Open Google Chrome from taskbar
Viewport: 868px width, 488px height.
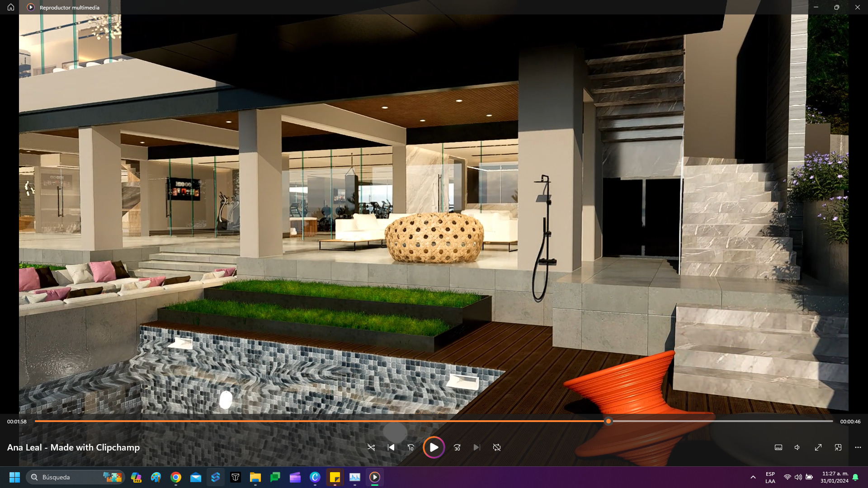(x=176, y=477)
